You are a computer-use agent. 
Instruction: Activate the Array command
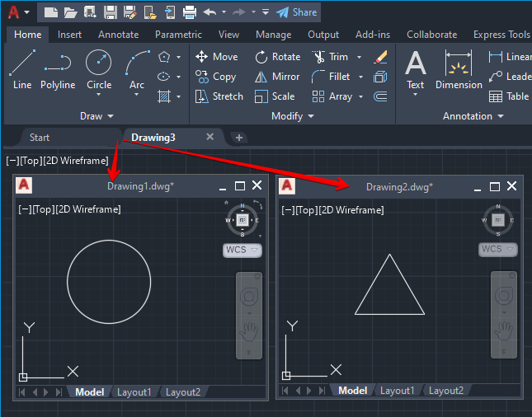point(332,96)
